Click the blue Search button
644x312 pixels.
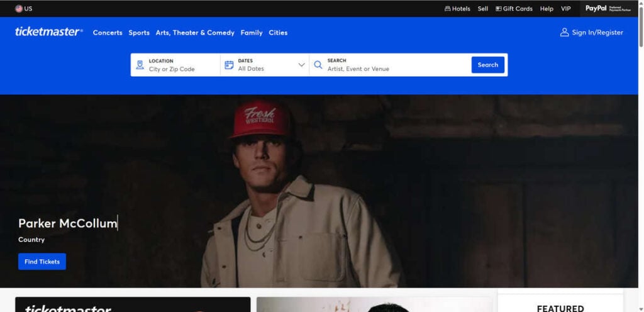tap(488, 65)
